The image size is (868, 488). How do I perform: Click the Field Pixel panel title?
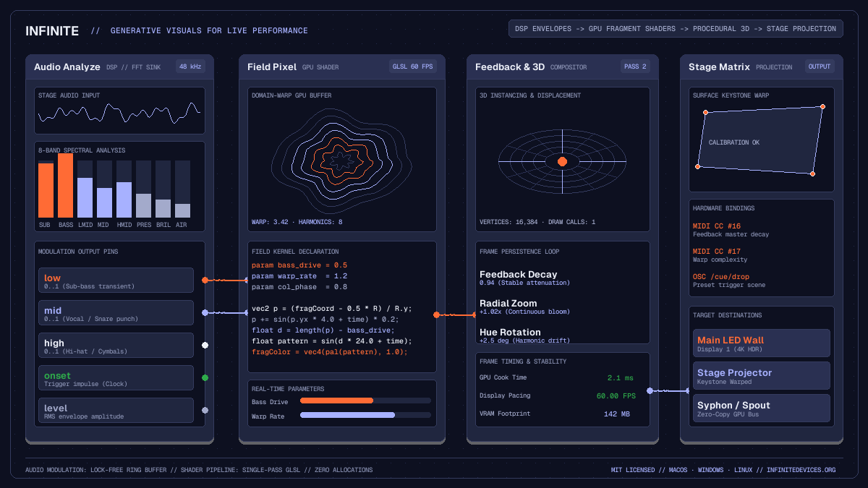click(x=272, y=67)
